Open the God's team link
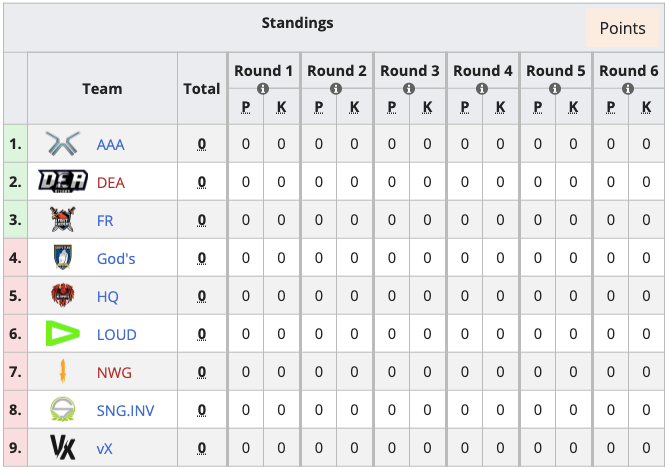Screen dimensions: 668x470 coord(116,259)
